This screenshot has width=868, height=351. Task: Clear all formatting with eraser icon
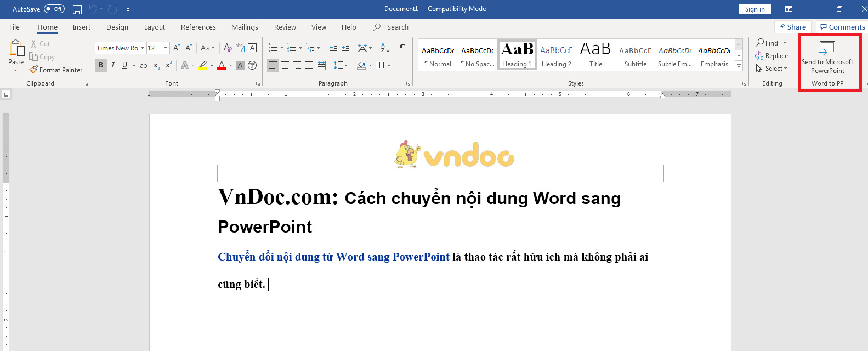pyautogui.click(x=228, y=48)
